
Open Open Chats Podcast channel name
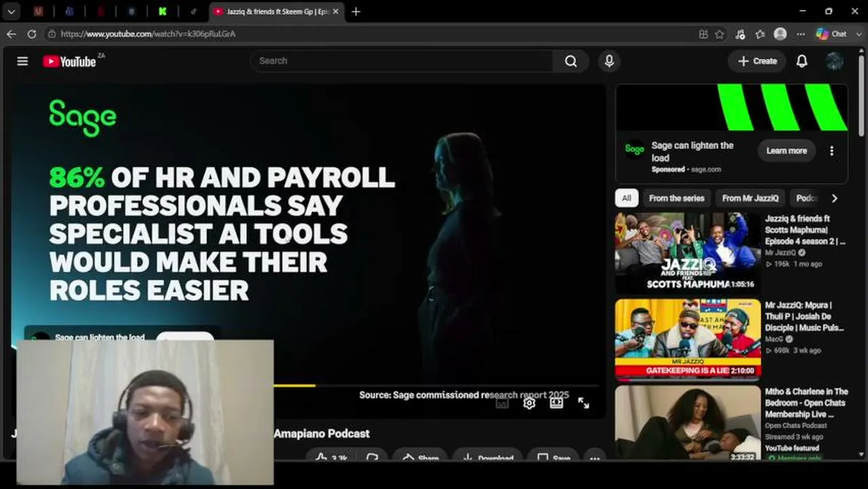(x=796, y=426)
